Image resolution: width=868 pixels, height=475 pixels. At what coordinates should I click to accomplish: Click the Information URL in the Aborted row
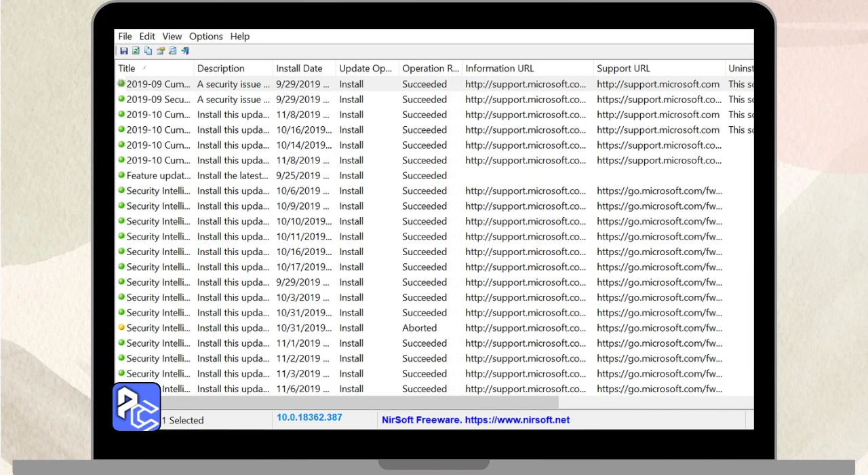526,328
